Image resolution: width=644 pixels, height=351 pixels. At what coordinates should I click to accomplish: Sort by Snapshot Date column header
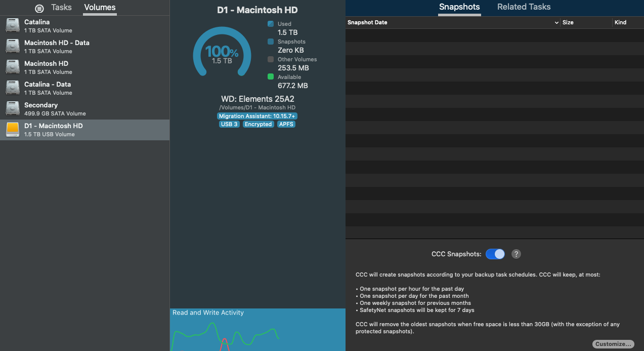[x=453, y=22]
